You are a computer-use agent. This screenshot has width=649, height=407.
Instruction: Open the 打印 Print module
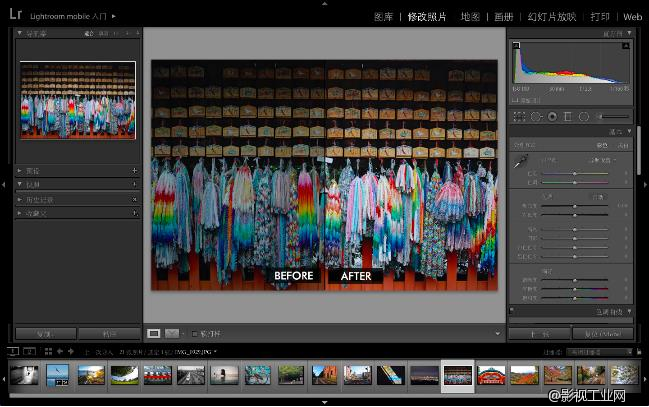click(x=599, y=17)
